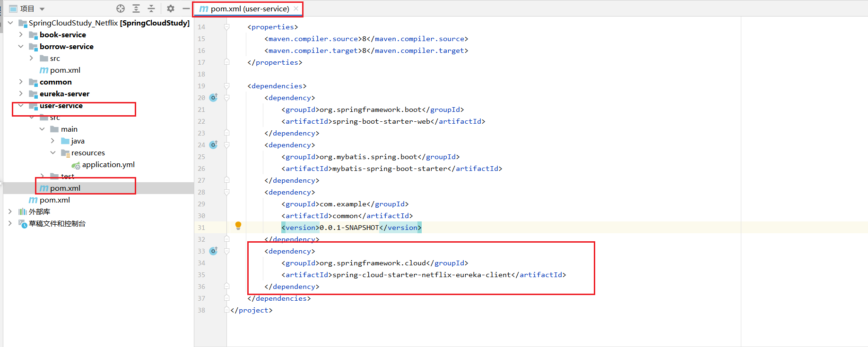The height and width of the screenshot is (347, 868).
Task: Open the application.yml file
Action: point(108,164)
